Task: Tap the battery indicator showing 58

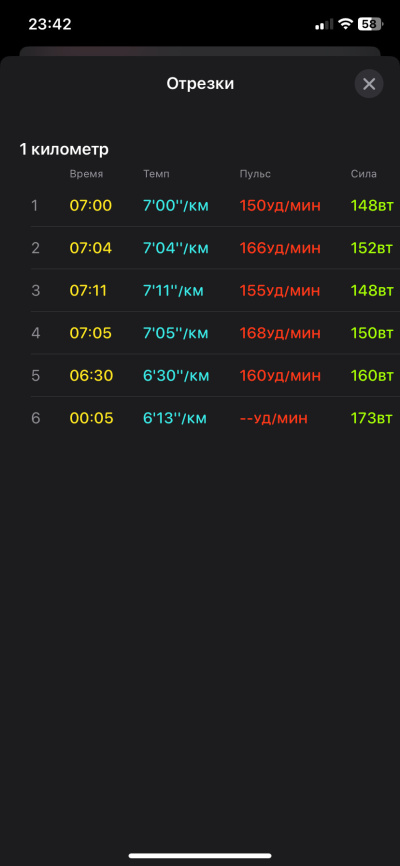Action: (x=370, y=24)
